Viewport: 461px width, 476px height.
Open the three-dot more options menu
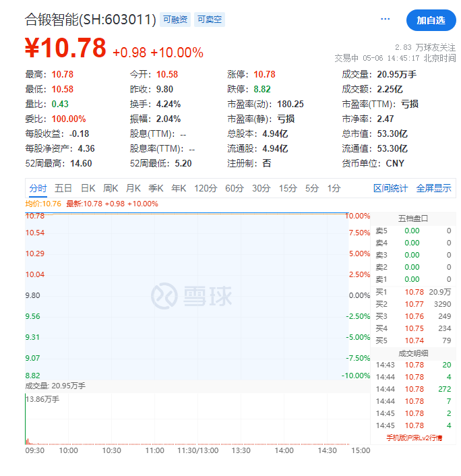tap(385, 20)
